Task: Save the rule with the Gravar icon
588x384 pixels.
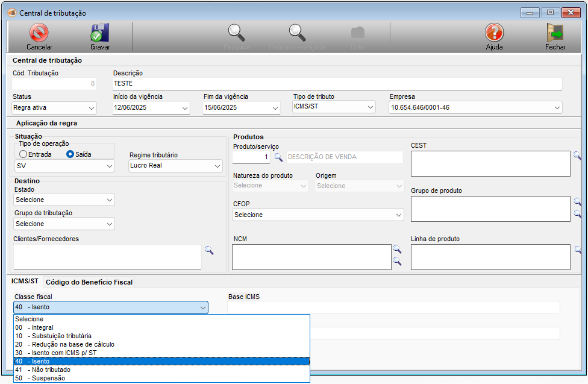Action: coord(100,35)
